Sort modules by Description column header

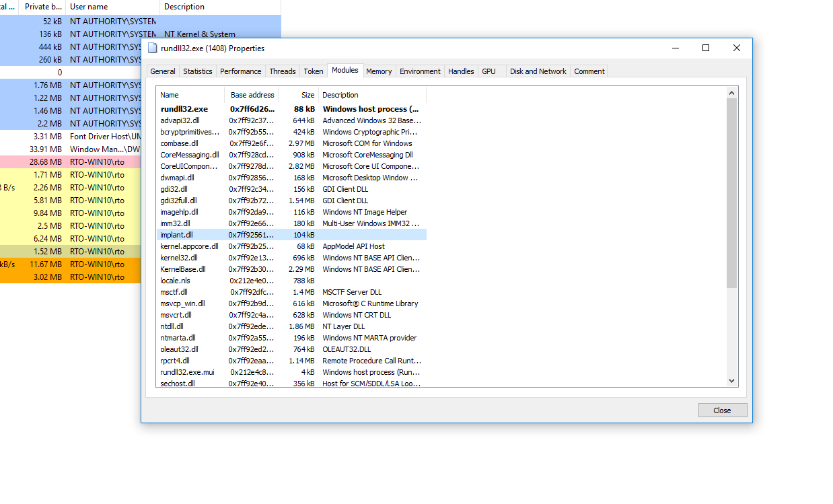coord(373,95)
